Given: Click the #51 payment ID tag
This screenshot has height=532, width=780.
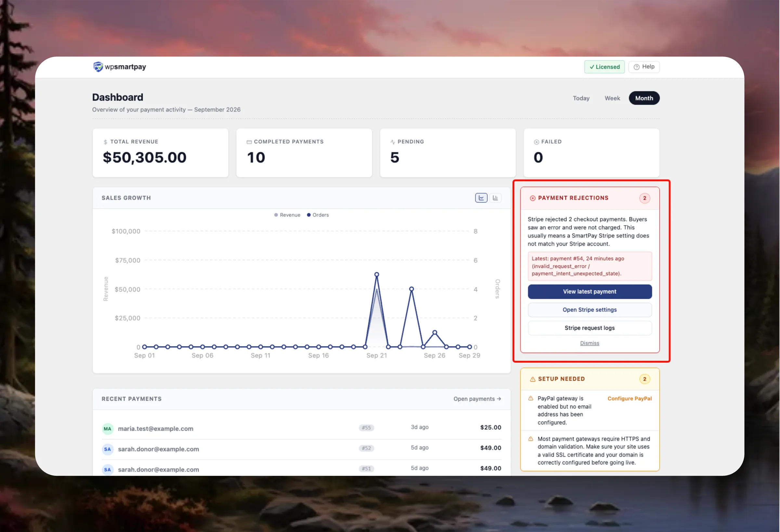Looking at the screenshot, I should coord(366,469).
